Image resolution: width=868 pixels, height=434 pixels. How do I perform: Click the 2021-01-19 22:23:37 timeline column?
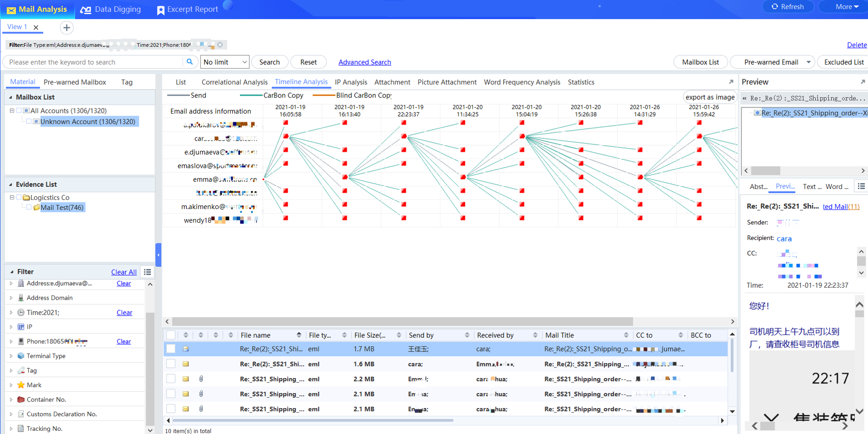[x=408, y=111]
